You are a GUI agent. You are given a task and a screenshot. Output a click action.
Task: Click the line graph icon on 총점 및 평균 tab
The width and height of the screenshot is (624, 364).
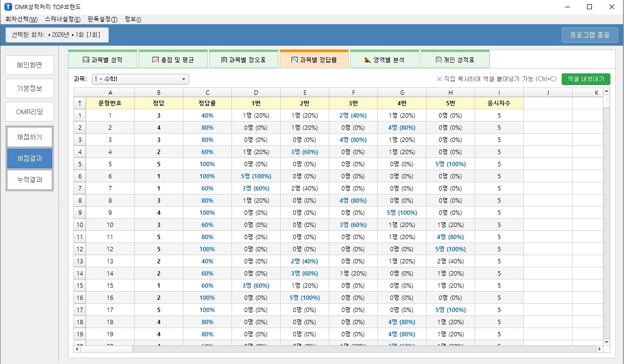coord(156,60)
